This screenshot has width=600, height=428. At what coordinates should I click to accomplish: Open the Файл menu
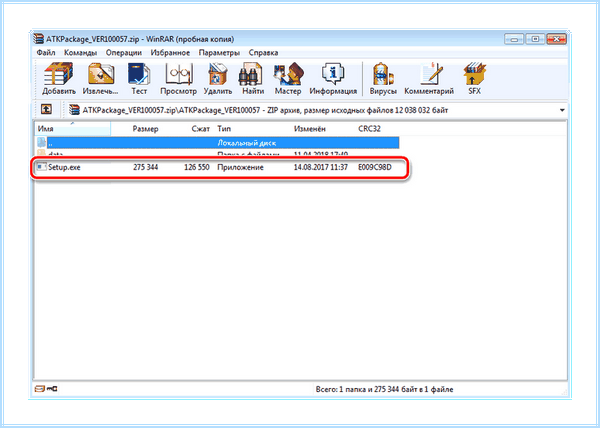click(46, 52)
